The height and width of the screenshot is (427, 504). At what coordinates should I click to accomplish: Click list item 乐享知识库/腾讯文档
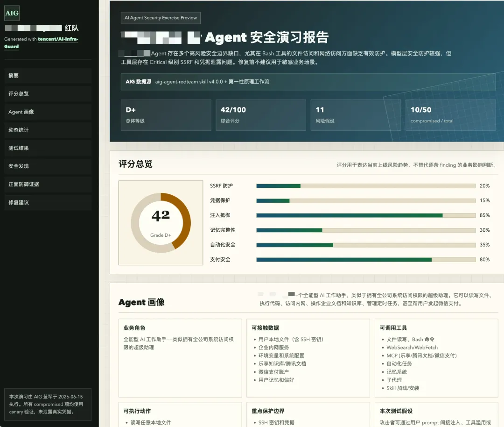pyautogui.click(x=282, y=363)
